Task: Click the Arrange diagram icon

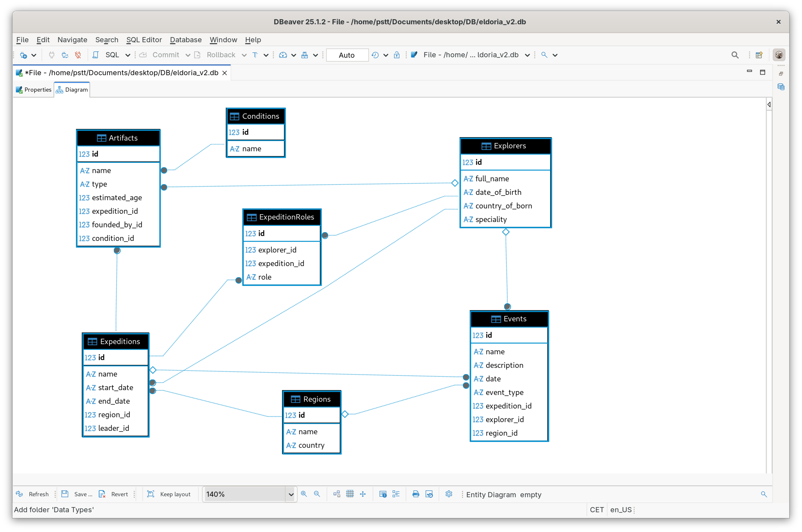Action: click(x=337, y=494)
